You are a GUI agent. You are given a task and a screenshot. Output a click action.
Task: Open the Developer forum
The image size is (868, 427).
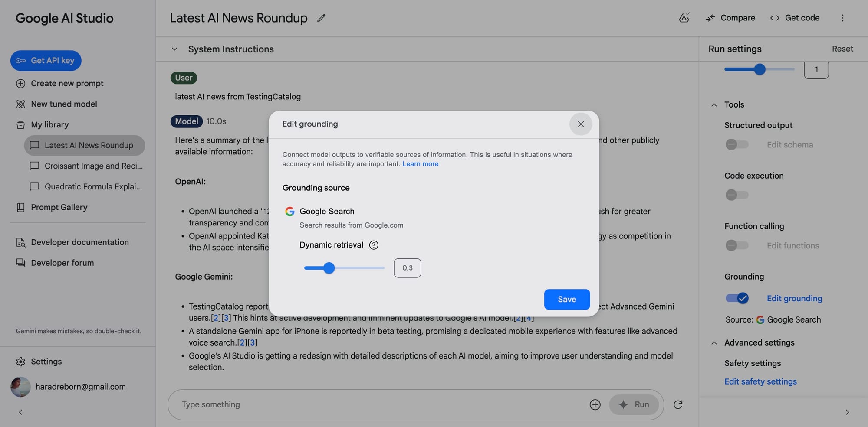tap(55, 263)
